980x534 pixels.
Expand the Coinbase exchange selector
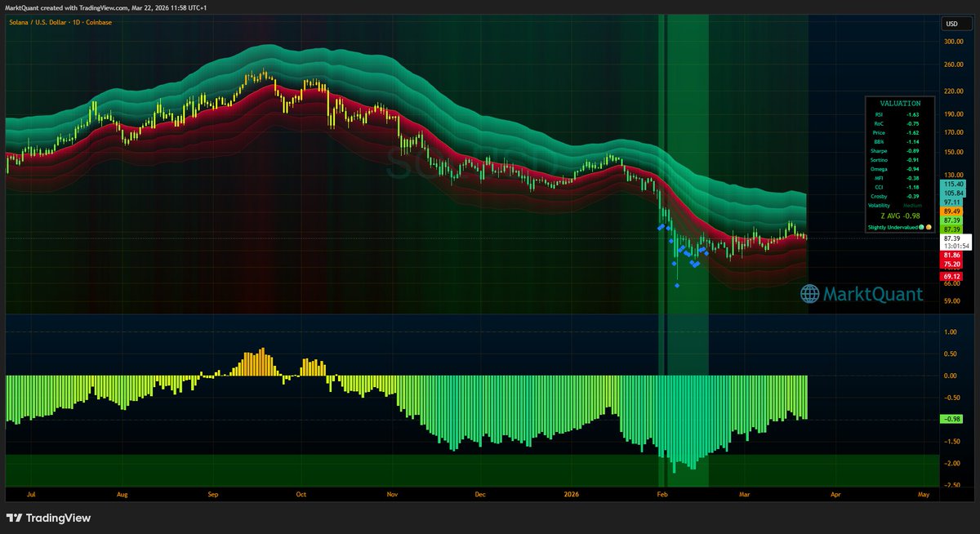[98, 23]
